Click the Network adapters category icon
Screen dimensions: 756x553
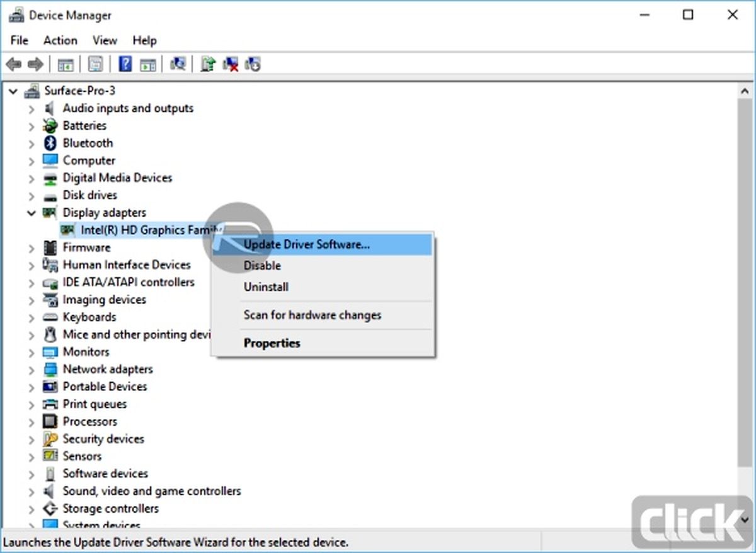pyautogui.click(x=50, y=370)
